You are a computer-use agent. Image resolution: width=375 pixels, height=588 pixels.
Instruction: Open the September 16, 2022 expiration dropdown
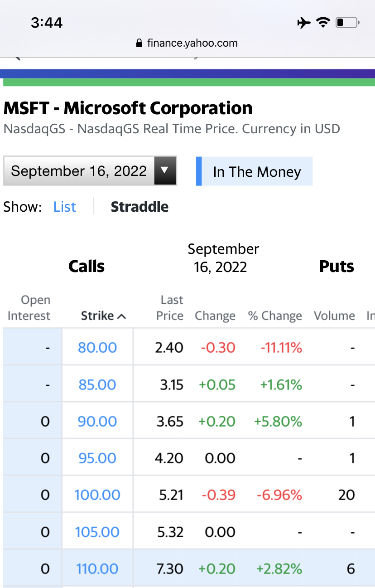click(79, 171)
